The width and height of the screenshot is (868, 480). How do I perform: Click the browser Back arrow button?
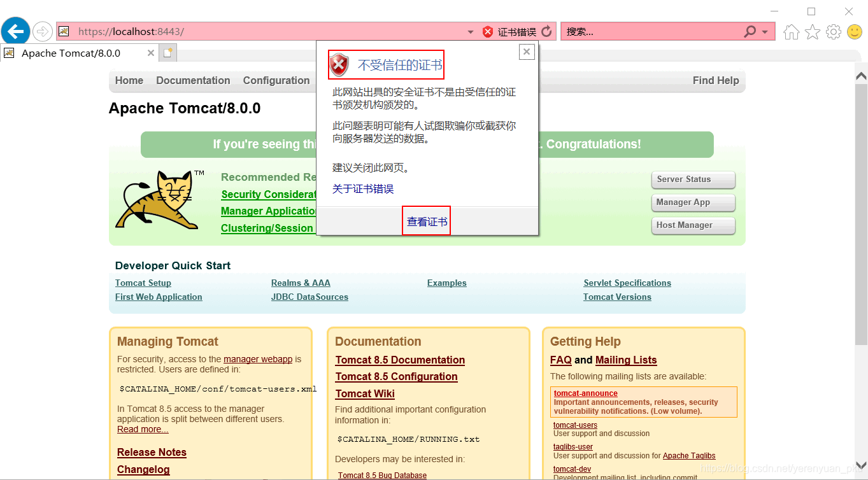coord(16,31)
